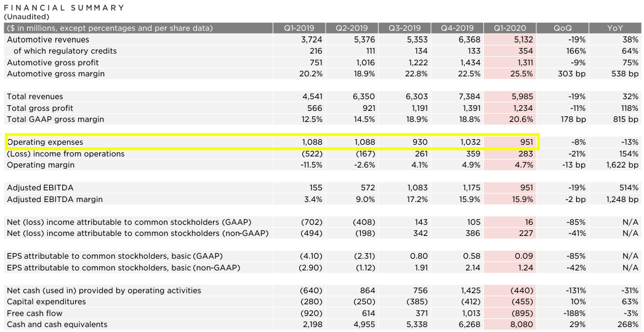Click the 'FINANCIAL SUMMARY' heading
644x332 pixels.
(x=63, y=7)
